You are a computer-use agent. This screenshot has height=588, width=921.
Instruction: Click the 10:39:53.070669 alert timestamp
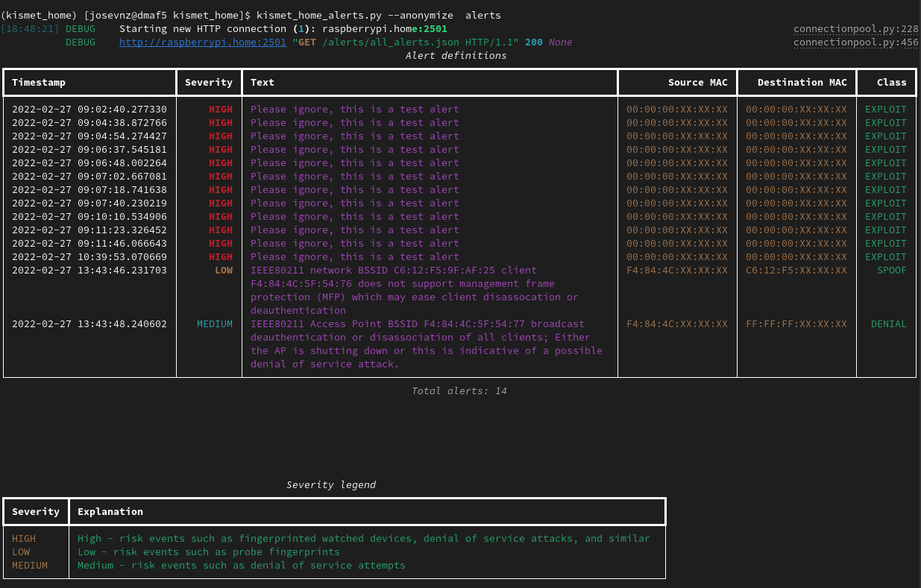89,257
